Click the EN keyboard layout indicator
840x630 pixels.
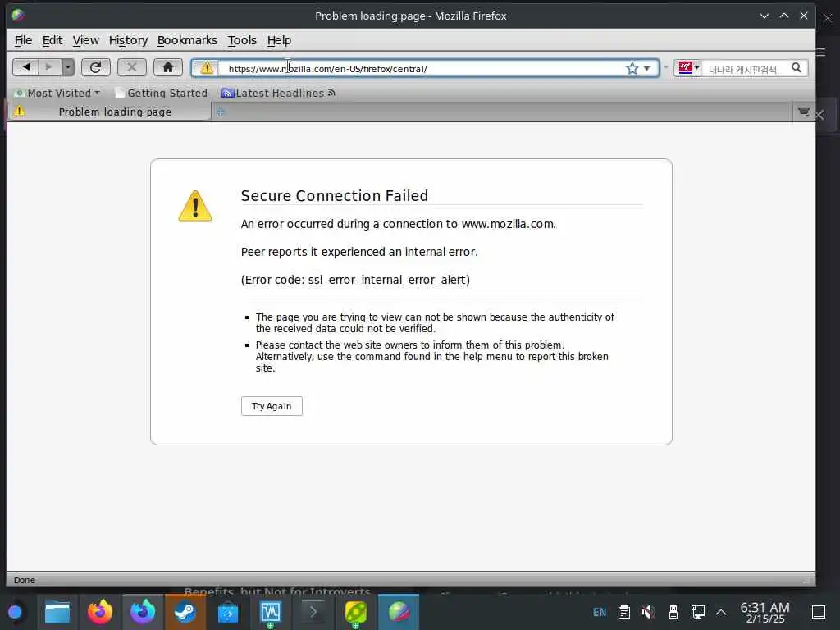(x=600, y=612)
